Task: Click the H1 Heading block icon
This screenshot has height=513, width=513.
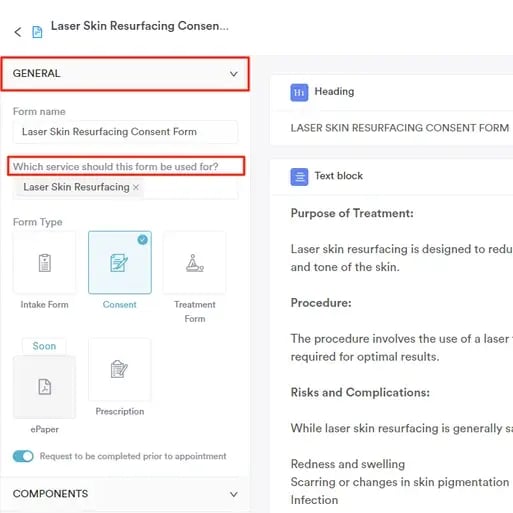Action: tap(299, 92)
